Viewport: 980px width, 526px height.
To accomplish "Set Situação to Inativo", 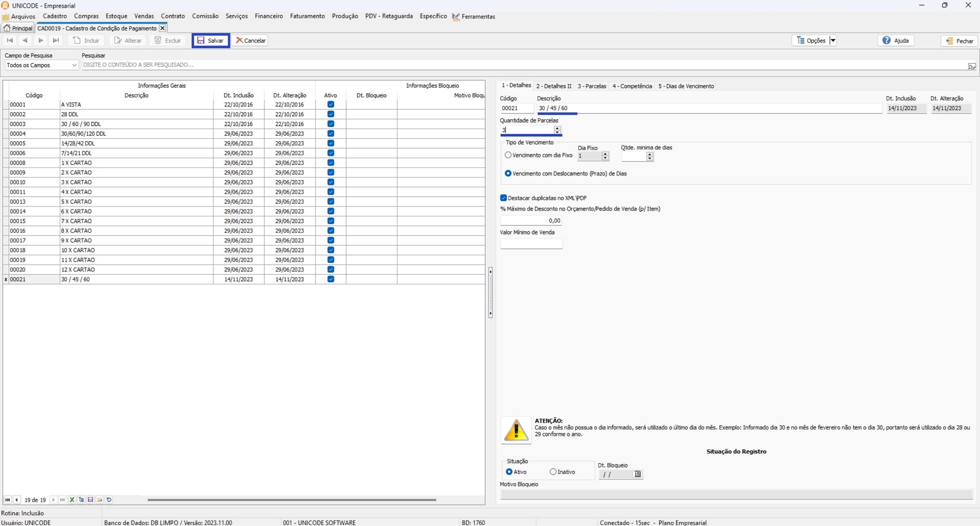I will click(553, 472).
